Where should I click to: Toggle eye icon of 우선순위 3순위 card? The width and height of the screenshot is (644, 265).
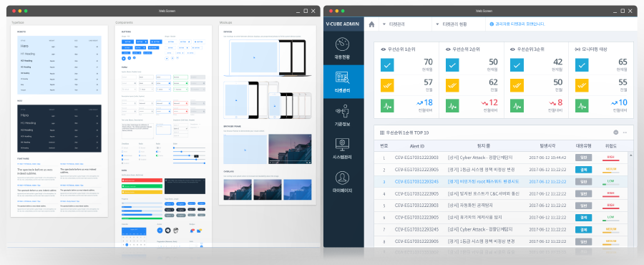pyautogui.click(x=512, y=49)
